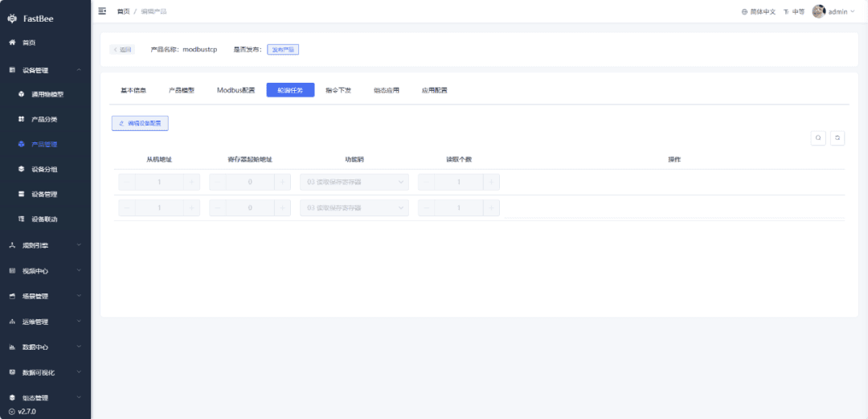Open 设备管理 submenu item below 设备分组
This screenshot has height=419, width=868.
pos(45,194)
